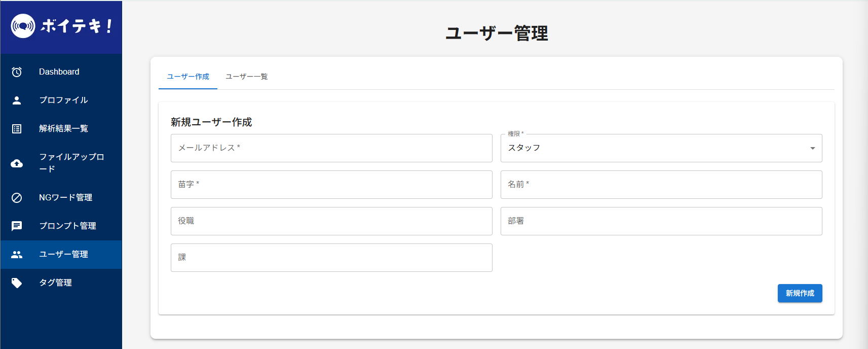Focus the 部署 input field
The height and width of the screenshot is (349, 868).
pos(661,221)
